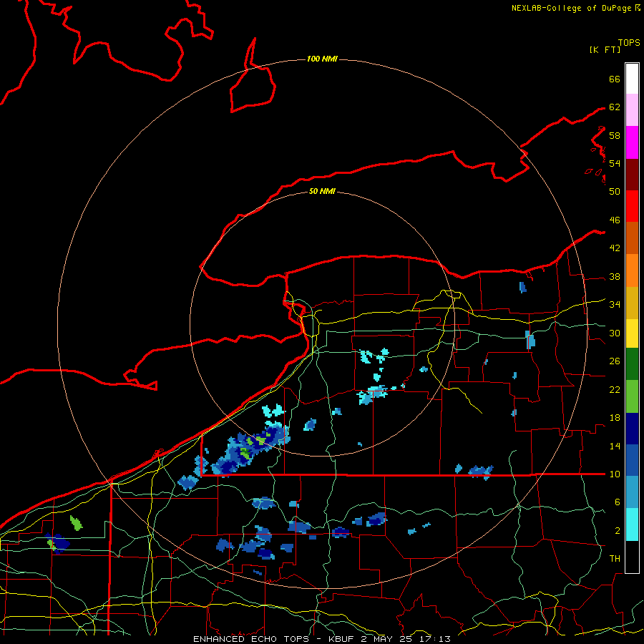Click the "50 NMI" range ring label

point(322,191)
